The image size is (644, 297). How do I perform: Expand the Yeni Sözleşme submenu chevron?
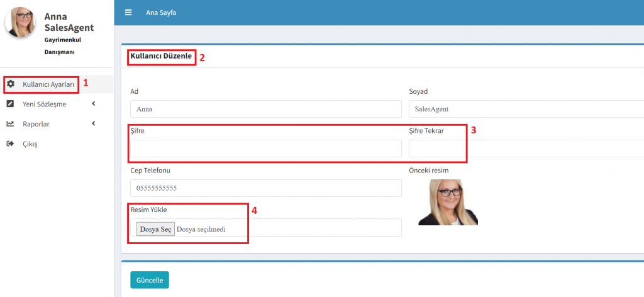pyautogui.click(x=94, y=104)
